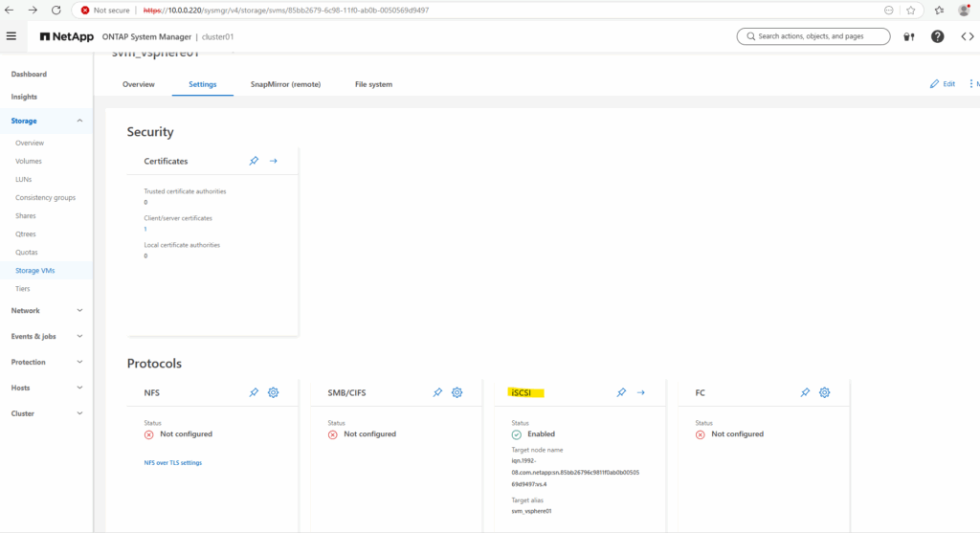This screenshot has width=980, height=533.
Task: Go to LUNs page
Action: tap(24, 179)
